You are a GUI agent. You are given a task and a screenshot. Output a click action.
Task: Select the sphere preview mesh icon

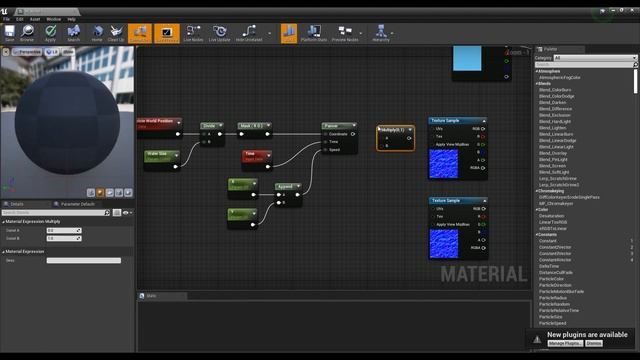(x=100, y=193)
